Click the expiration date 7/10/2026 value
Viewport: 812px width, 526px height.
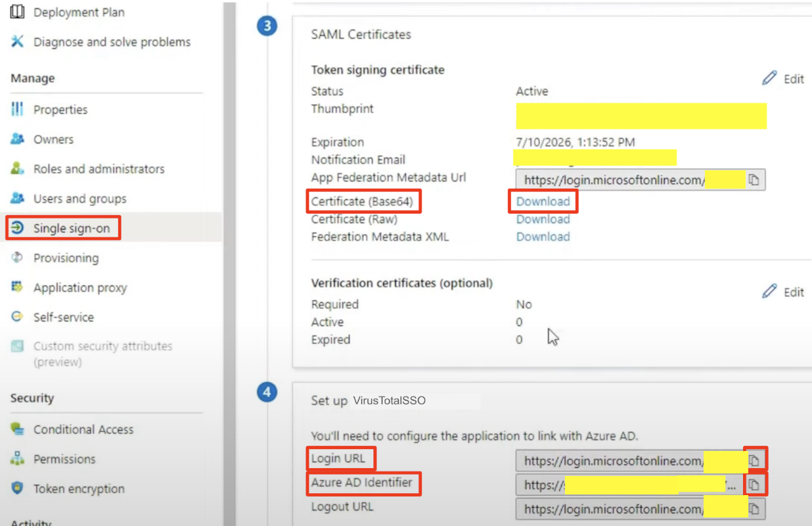tap(575, 142)
